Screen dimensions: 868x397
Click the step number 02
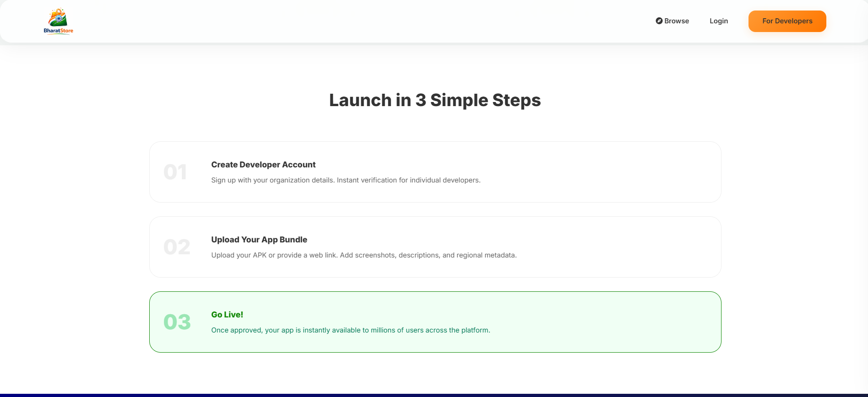(177, 247)
